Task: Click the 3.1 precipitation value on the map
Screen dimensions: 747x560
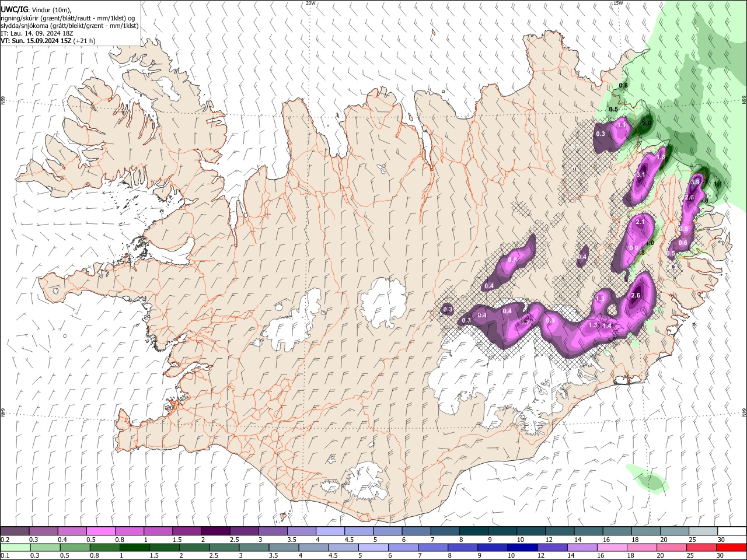Action: click(x=641, y=174)
